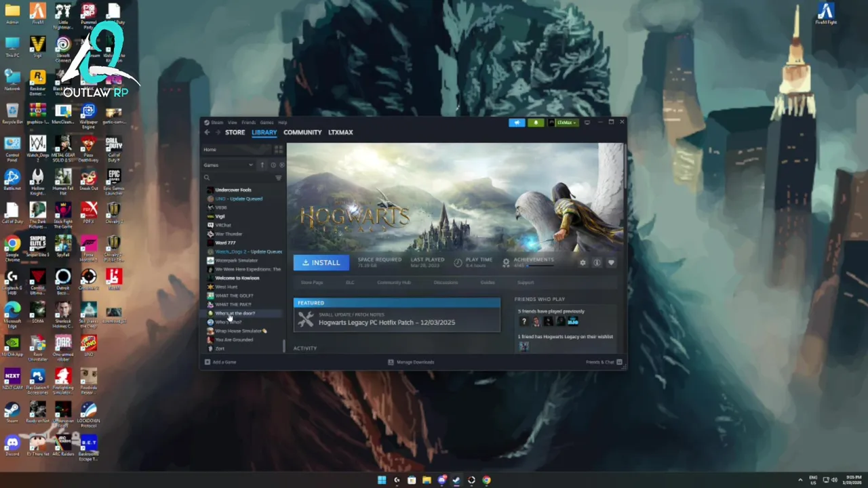The width and height of the screenshot is (868, 488).
Task: Click the FiveM Fight desktop shortcut
Action: 825,14
